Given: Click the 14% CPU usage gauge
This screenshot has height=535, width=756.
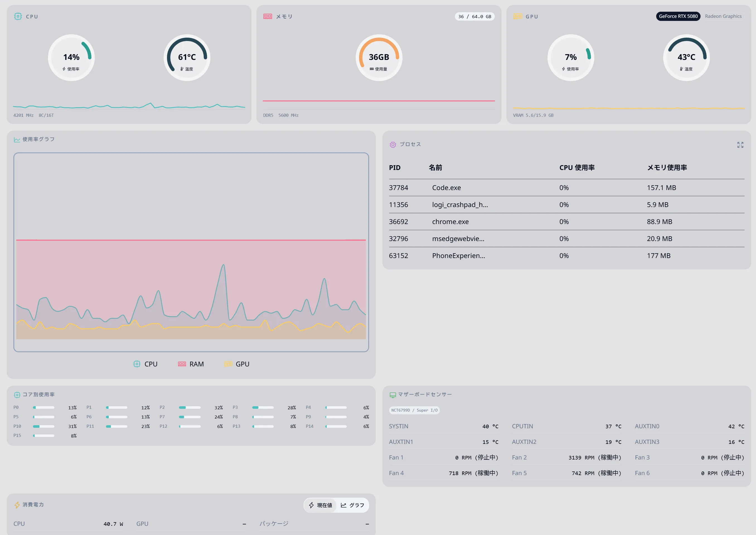Looking at the screenshot, I should pyautogui.click(x=71, y=58).
